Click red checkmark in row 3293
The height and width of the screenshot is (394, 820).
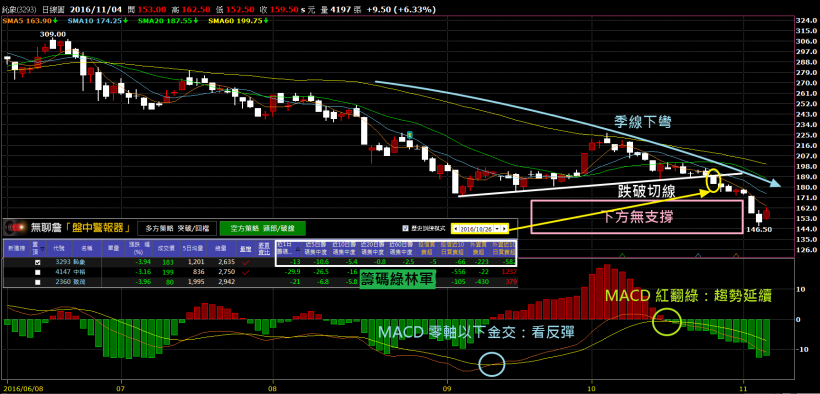point(245,263)
